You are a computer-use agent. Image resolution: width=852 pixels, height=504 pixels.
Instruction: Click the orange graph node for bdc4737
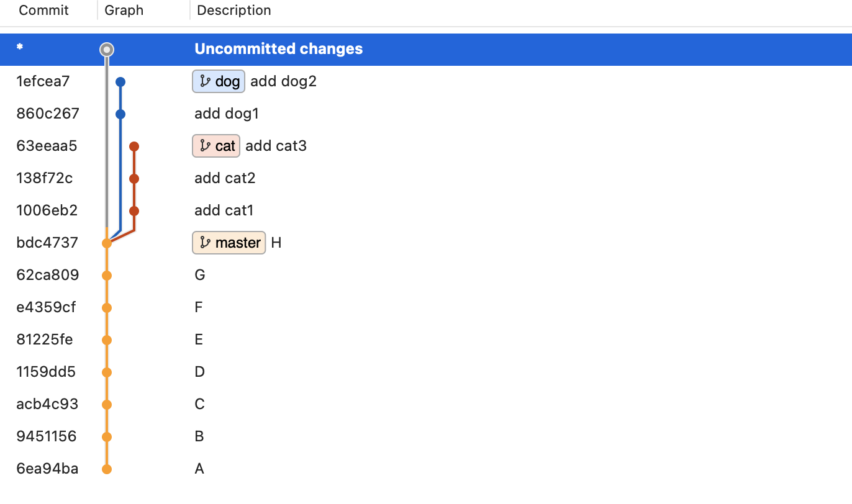point(107,243)
